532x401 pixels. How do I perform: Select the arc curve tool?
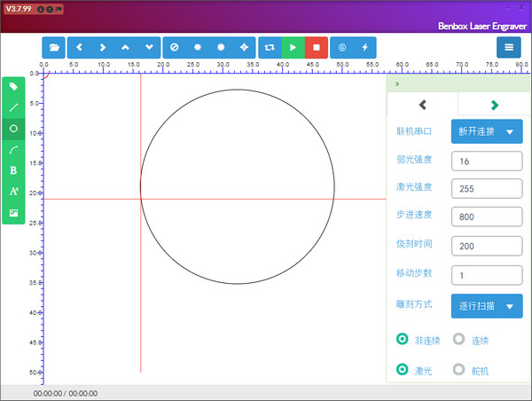(13, 150)
